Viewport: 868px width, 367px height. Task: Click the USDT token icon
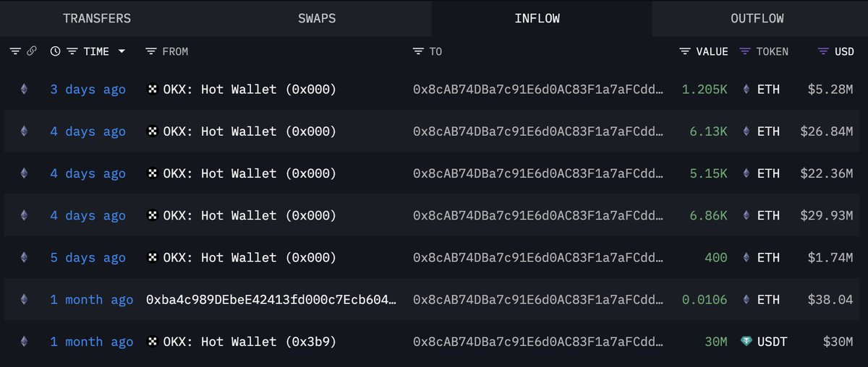(746, 342)
